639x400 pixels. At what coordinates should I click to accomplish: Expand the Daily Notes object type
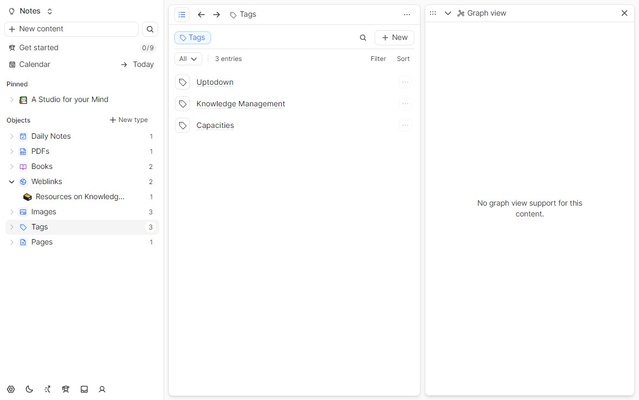click(11, 136)
